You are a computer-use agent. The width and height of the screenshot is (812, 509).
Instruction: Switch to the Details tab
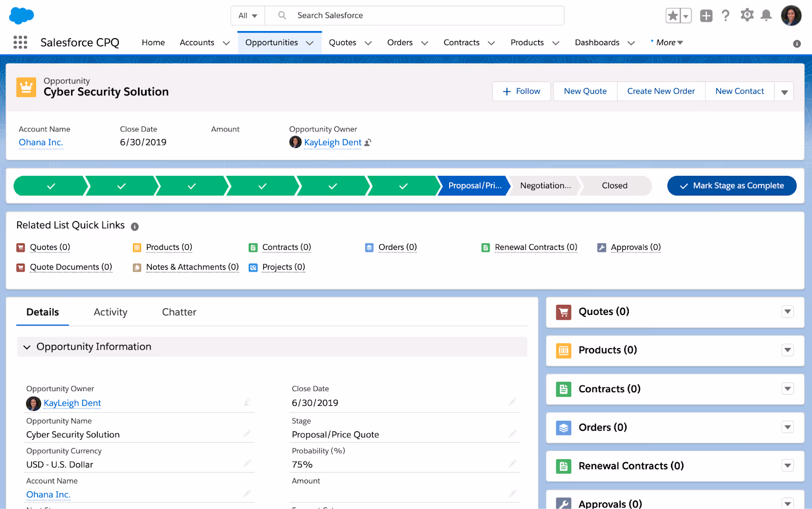(x=43, y=312)
